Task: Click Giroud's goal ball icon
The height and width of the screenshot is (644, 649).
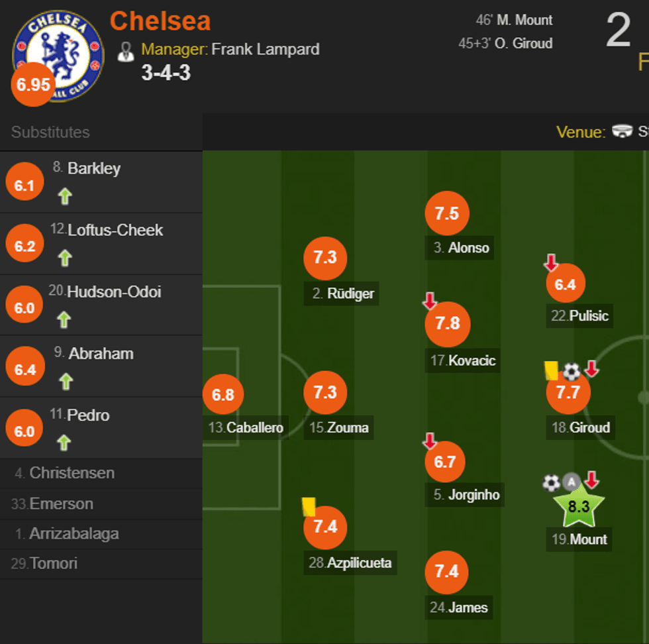Action: tap(572, 372)
